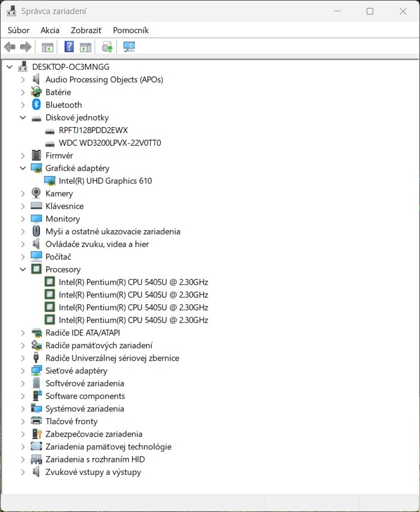Select the last Intel Pentium 5405U processor
The width and height of the screenshot is (420, 512).
(133, 320)
